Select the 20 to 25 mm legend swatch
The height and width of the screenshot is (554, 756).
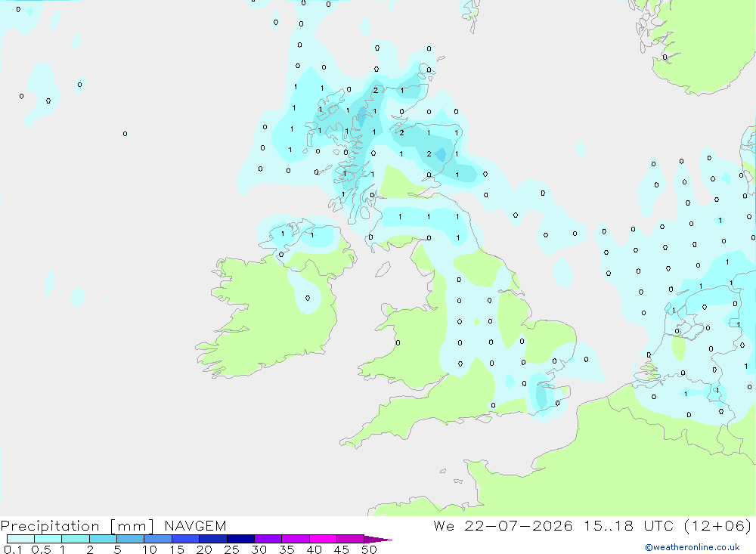tap(213, 539)
